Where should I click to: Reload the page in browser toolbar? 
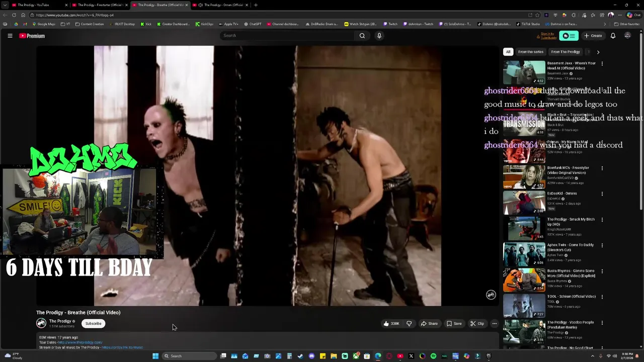click(14, 15)
